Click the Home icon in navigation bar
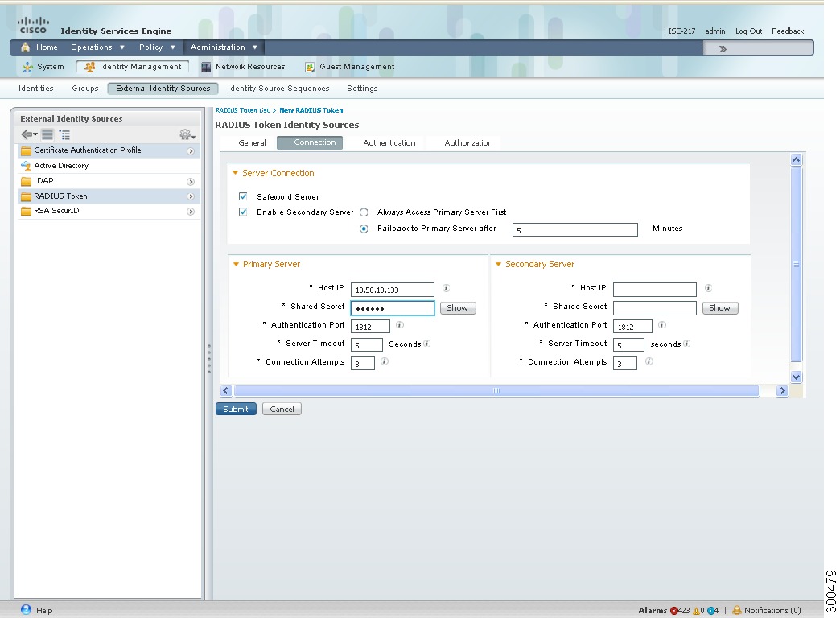Screen dimensions: 840x618 click(x=25, y=47)
